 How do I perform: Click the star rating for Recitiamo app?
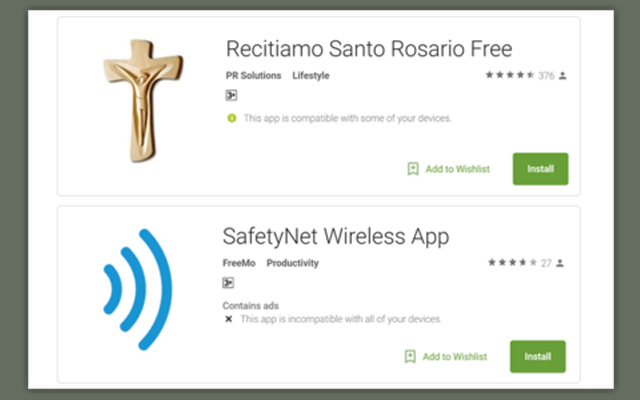coord(510,75)
